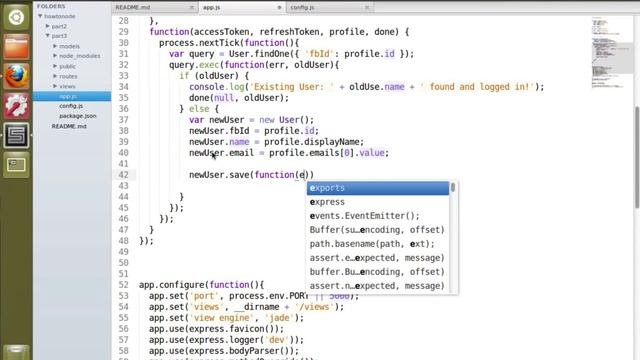The width and height of the screenshot is (640, 360).
Task: Click 'process.nextTick' on line 30
Action: (x=199, y=43)
